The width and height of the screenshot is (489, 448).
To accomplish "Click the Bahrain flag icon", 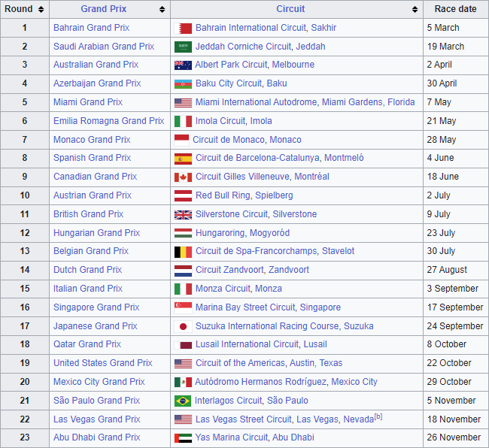I will [183, 28].
